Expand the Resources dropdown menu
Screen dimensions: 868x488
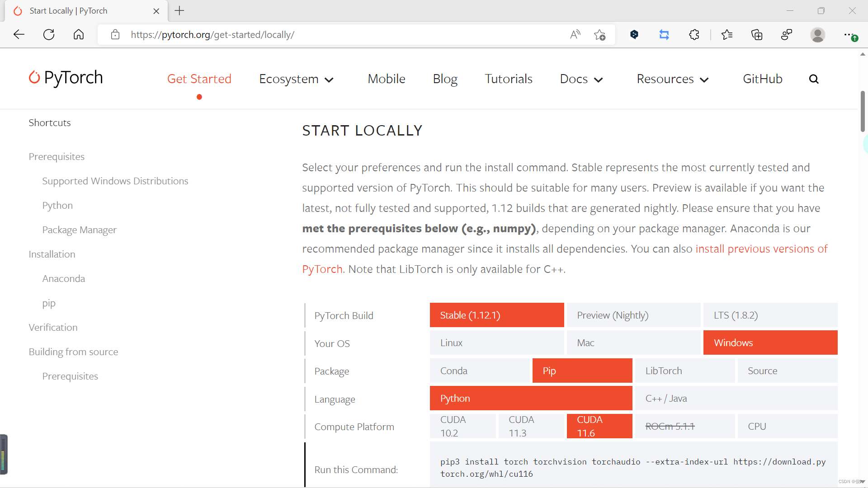click(x=672, y=79)
